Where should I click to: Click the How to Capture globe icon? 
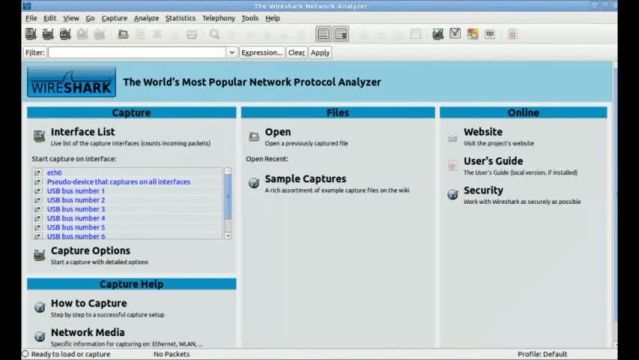[x=40, y=307]
